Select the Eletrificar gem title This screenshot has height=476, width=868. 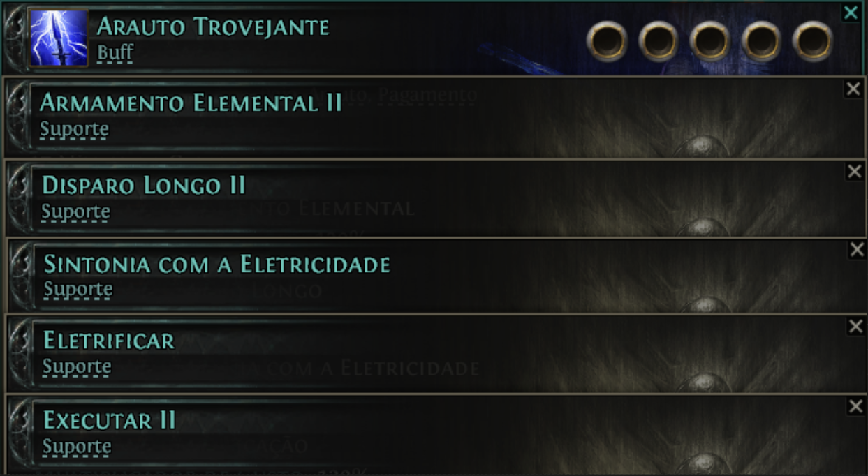pyautogui.click(x=109, y=341)
